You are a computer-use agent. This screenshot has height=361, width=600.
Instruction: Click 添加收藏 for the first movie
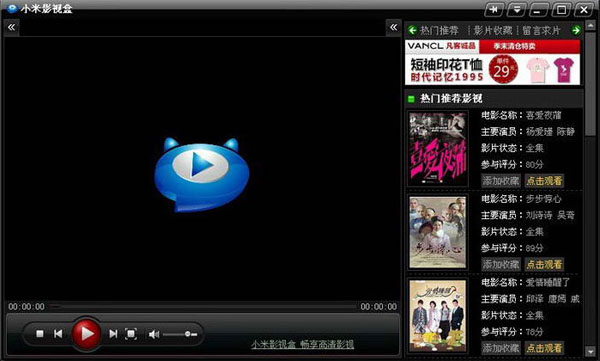click(x=501, y=181)
